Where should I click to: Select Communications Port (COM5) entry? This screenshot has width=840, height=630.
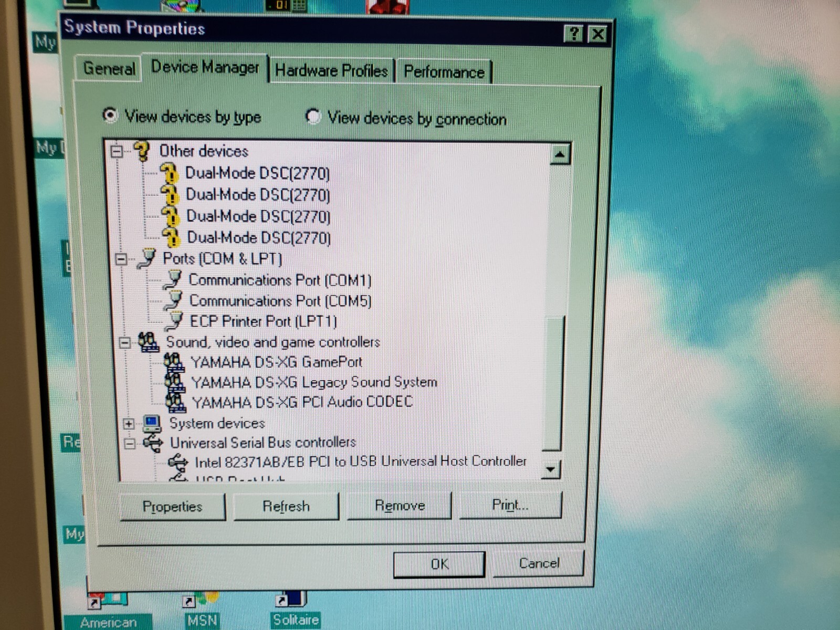point(280,301)
